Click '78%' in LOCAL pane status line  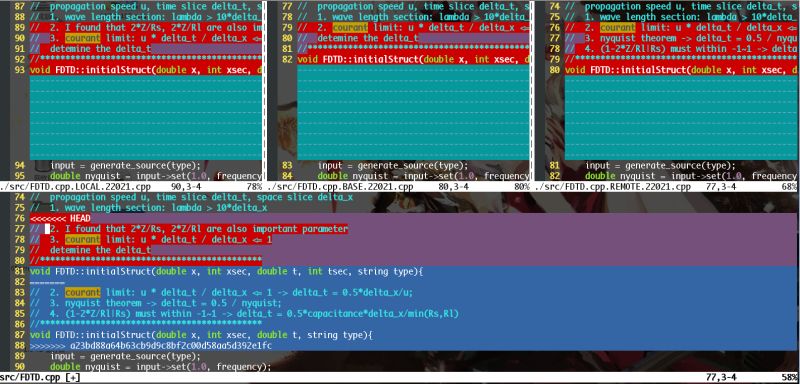click(x=255, y=187)
